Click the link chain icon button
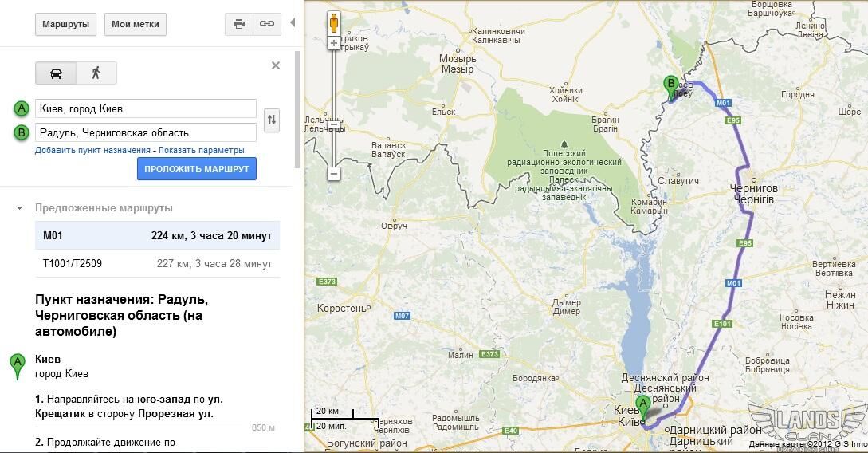The image size is (868, 453). [267, 24]
